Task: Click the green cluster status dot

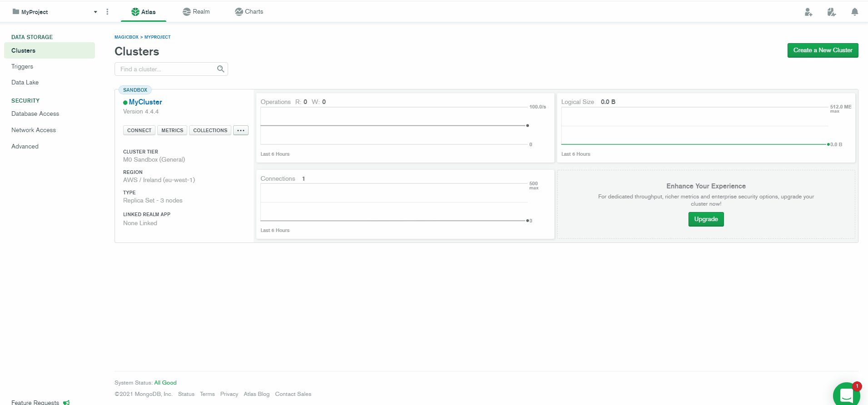Action: click(x=125, y=103)
